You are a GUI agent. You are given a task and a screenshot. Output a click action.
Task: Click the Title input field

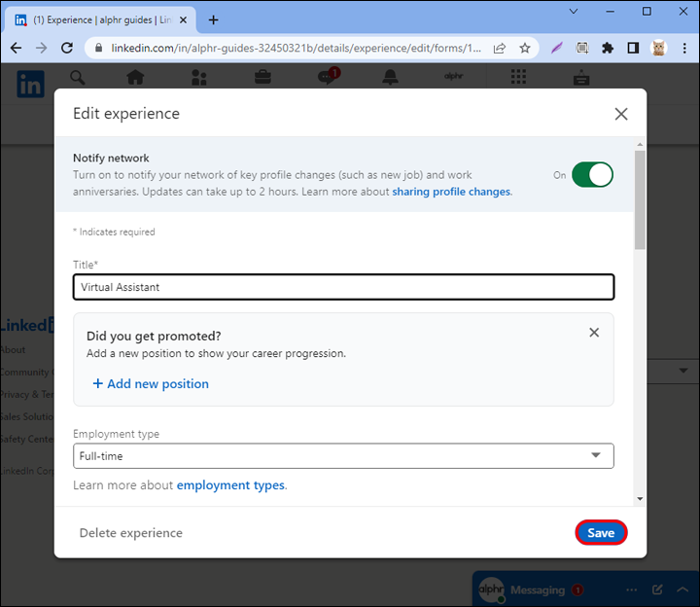pos(343,287)
